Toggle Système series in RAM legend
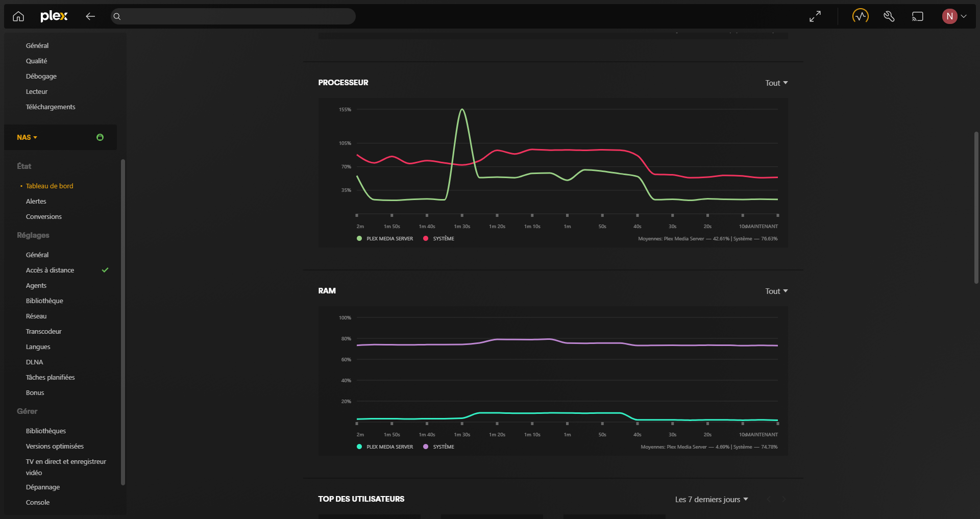 (x=439, y=447)
